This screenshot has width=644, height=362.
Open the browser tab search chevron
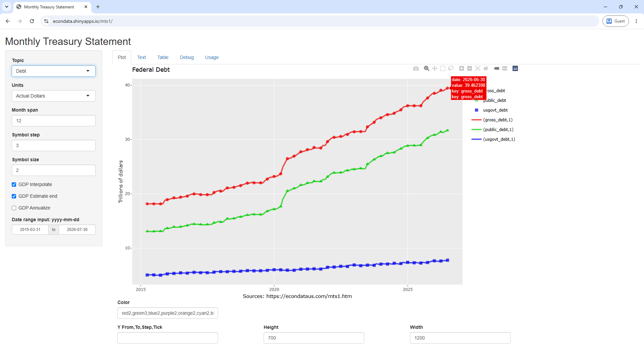(7, 7)
